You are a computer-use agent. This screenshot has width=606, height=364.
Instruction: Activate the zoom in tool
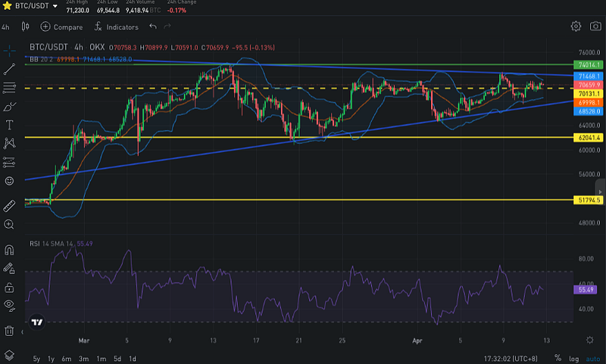(x=9, y=225)
